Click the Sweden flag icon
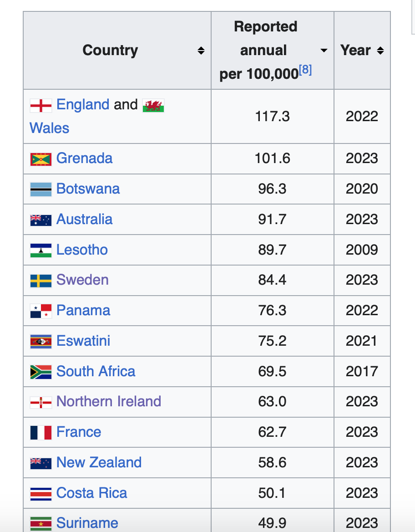Screen dimensions: 415x532 41,281
